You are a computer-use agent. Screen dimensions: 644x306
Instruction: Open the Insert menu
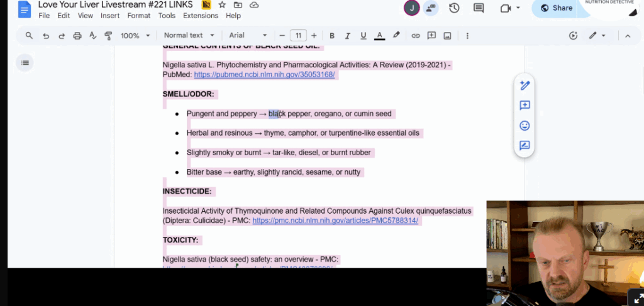point(110,16)
